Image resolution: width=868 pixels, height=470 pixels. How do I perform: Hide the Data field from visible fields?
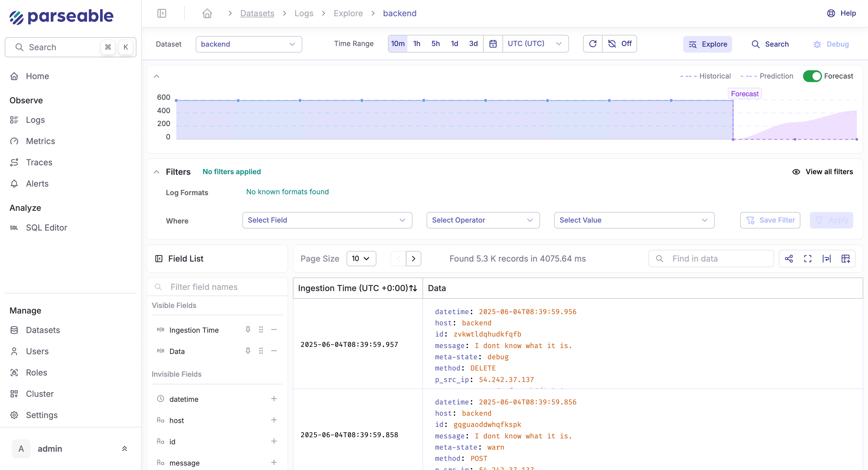[274, 351]
